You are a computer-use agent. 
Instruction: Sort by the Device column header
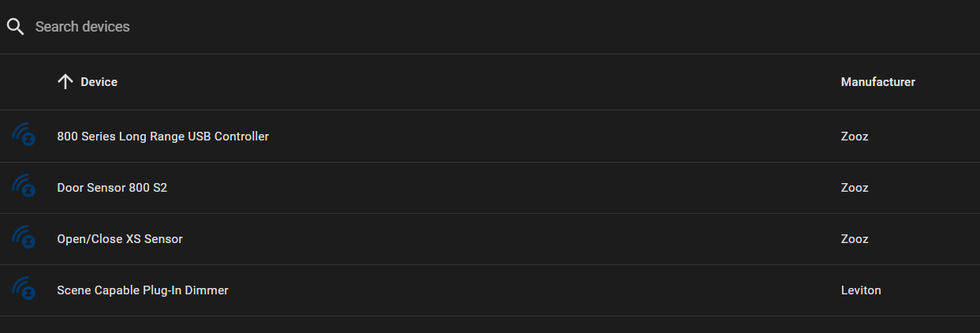click(99, 82)
